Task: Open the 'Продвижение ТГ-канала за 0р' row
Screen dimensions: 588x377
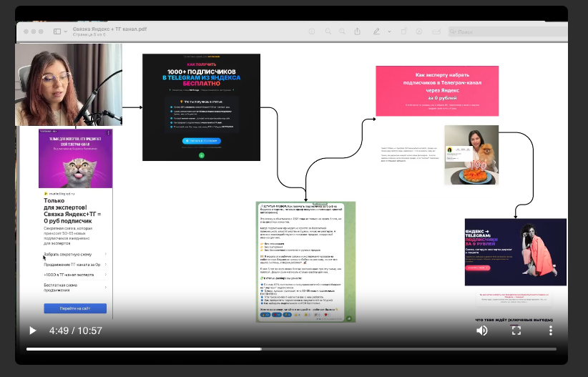Action: [75, 265]
